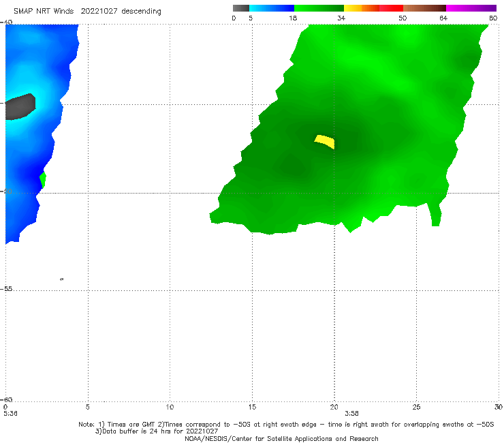This screenshot has width=504, height=443.
Task: Click the title 'SMAP NRT Winds 20221027 descending'
Action: [87, 12]
